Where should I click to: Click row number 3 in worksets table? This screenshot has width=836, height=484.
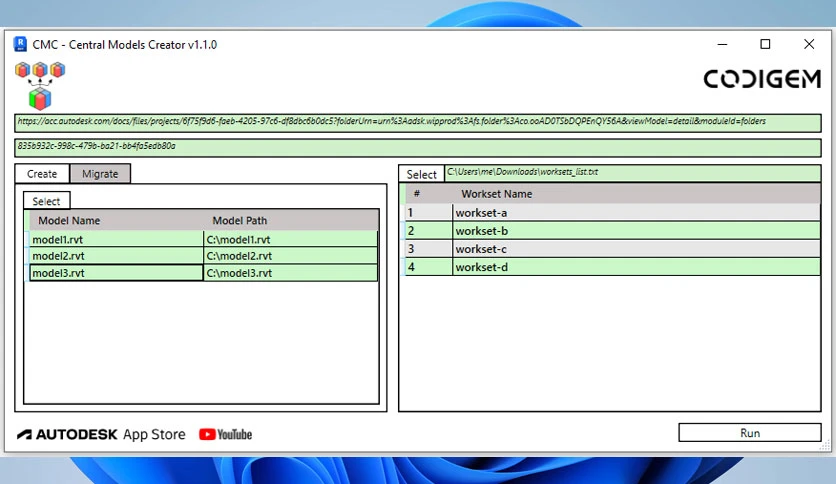[429, 249]
